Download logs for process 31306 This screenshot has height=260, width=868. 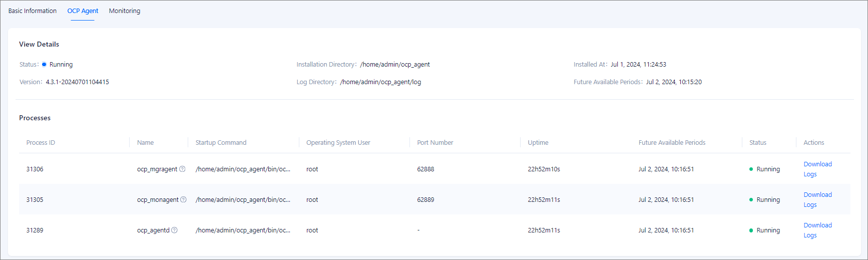click(x=817, y=169)
